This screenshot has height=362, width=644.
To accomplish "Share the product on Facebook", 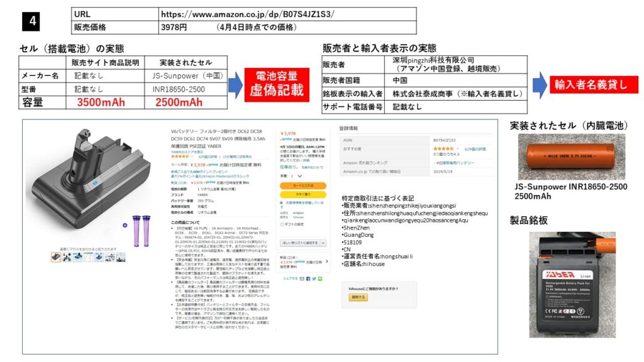I will 307,278.
